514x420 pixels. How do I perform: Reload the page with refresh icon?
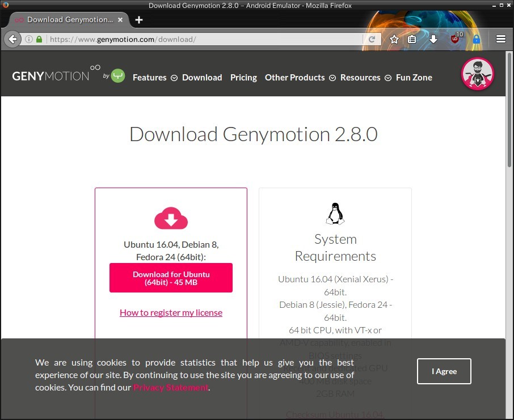pyautogui.click(x=372, y=39)
